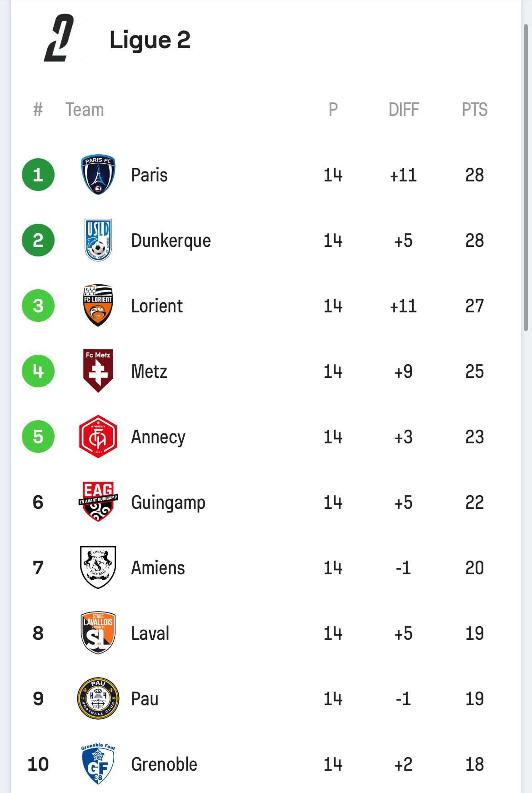Click the FC Metz crest

(98, 371)
